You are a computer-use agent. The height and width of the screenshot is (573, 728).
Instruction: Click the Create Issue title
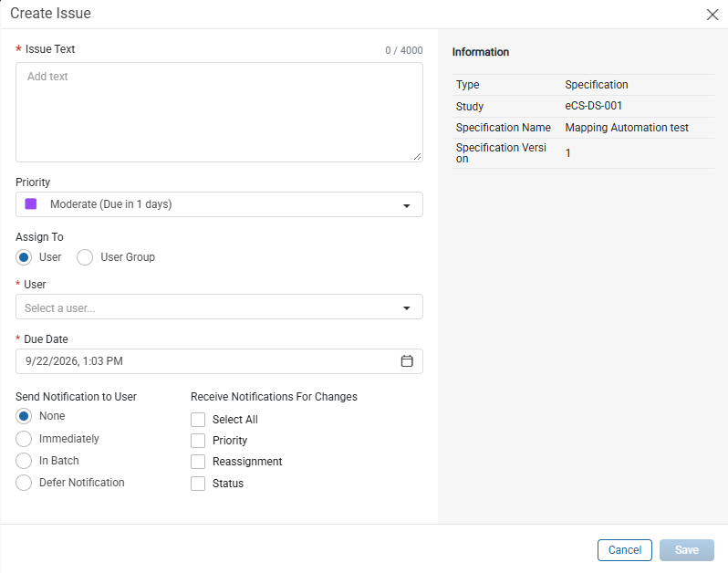pos(50,14)
